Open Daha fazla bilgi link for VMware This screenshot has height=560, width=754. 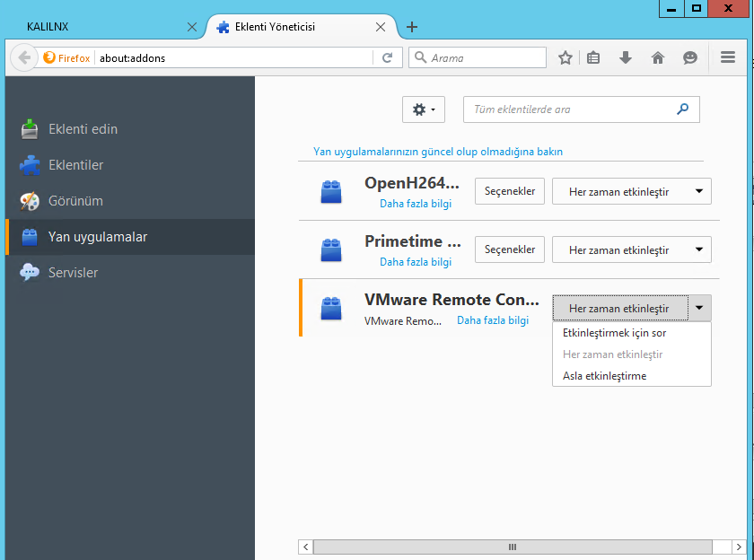(x=493, y=320)
